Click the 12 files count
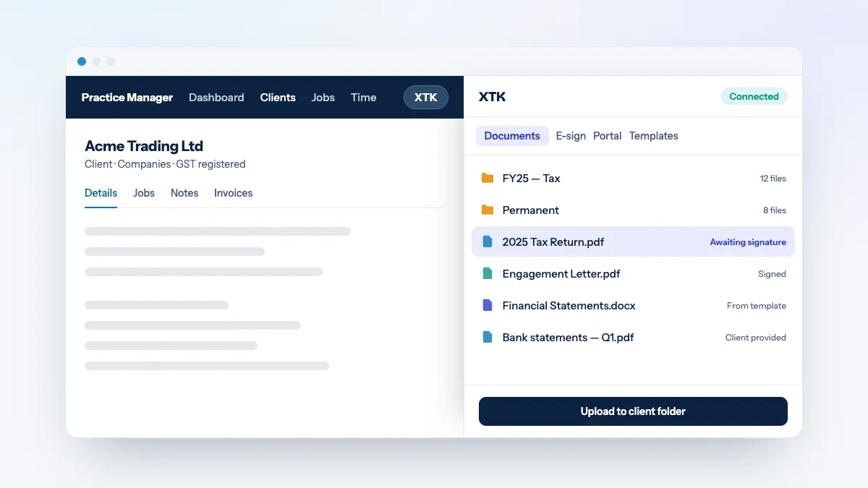Screen dimensions: 868x488 pos(773,179)
